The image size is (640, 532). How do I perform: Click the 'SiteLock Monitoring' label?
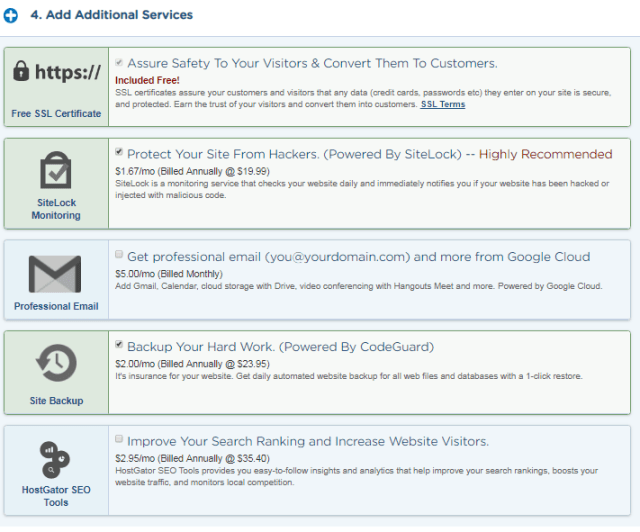tap(56, 209)
